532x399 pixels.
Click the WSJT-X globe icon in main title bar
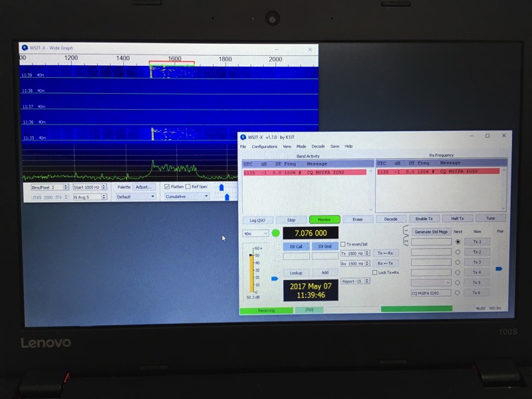[x=243, y=137]
